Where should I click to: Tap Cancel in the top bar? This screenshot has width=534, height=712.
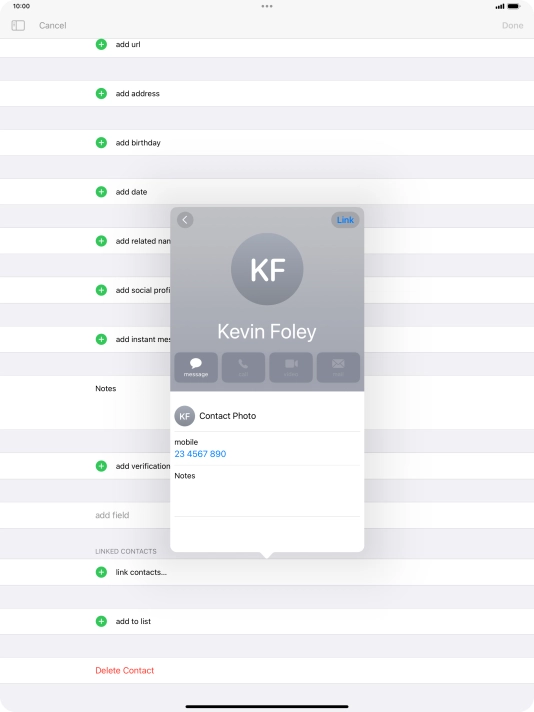tap(53, 25)
